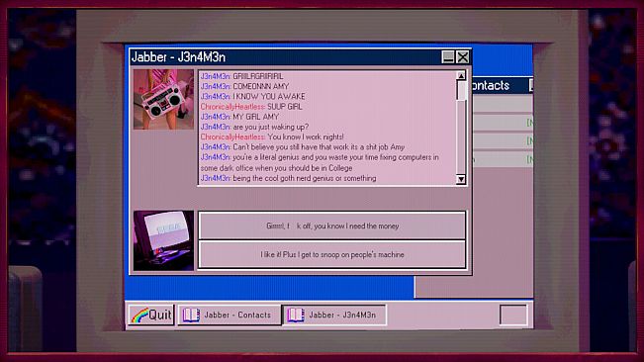Click the book icon beside Jabber - J3n4M3n taskbar entry
The image size is (644, 362).
pos(296,316)
